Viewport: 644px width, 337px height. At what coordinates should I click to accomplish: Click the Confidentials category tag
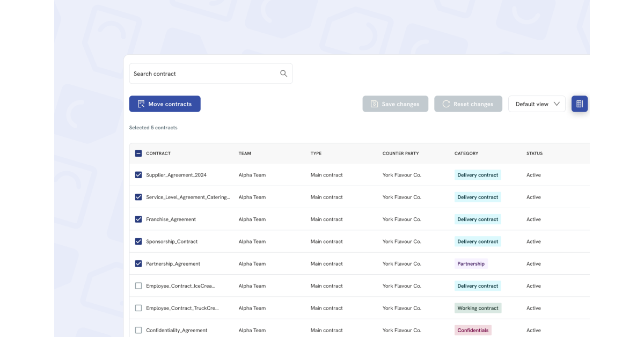472,331
